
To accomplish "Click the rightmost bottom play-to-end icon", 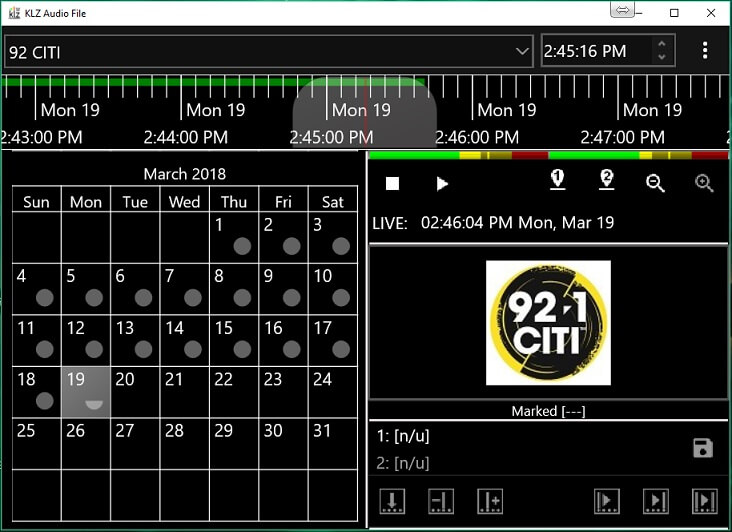I will point(704,501).
